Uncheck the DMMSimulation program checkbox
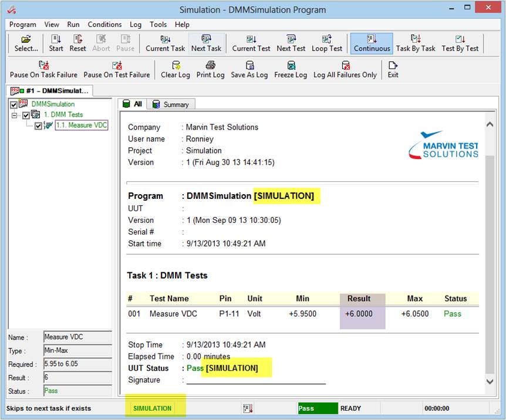Viewport: 506px width, 420px height. (14, 105)
